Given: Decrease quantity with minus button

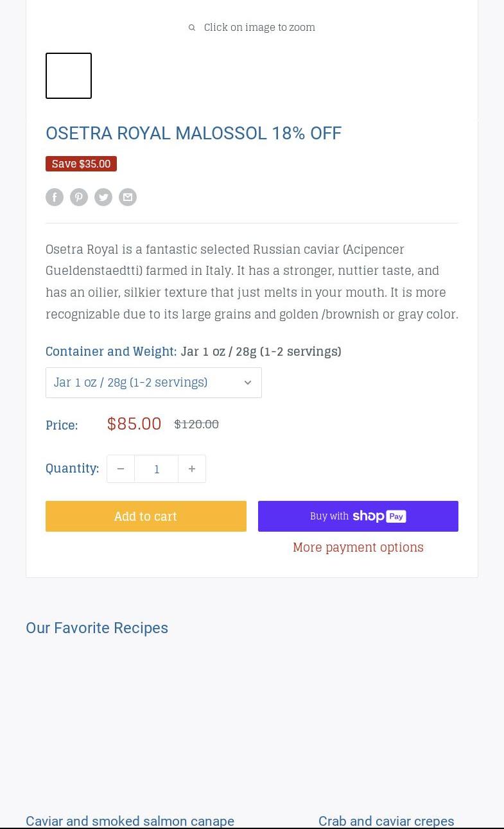Looking at the screenshot, I should pyautogui.click(x=121, y=469).
